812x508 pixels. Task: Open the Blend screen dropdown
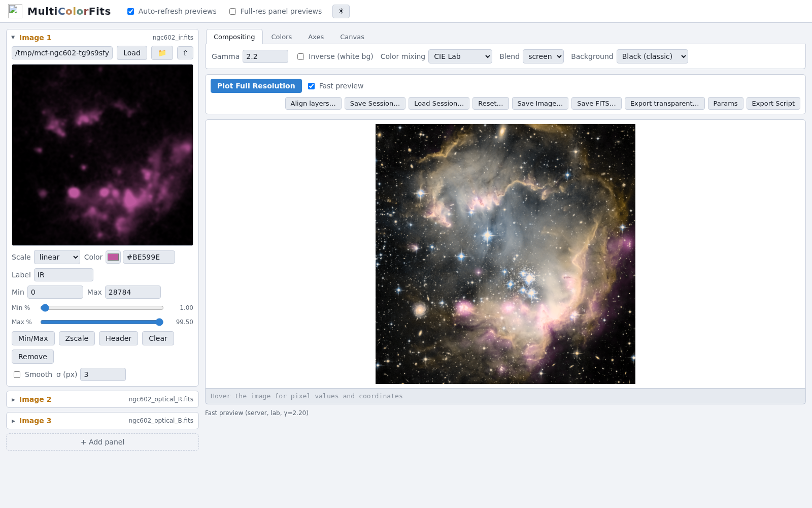pos(543,56)
